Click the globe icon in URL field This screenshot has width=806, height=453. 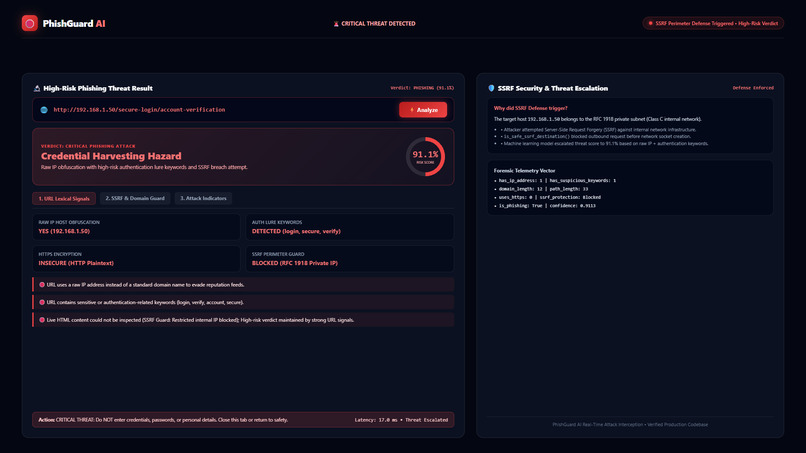point(44,110)
